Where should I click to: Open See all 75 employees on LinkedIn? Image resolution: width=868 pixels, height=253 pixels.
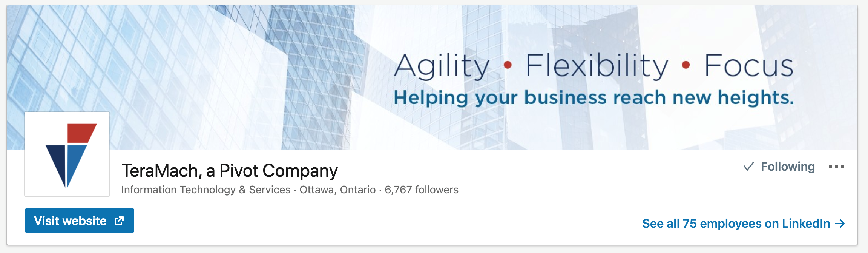coord(736,224)
